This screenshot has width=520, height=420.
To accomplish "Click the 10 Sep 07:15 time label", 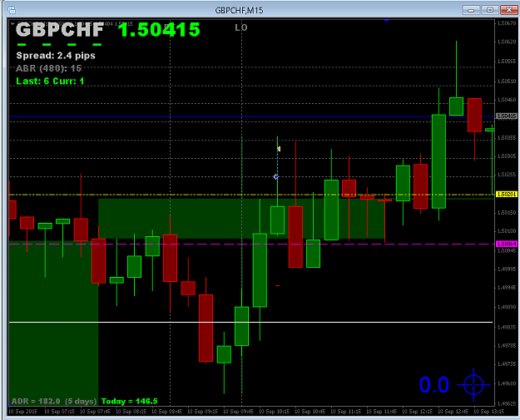I will tap(59, 412).
